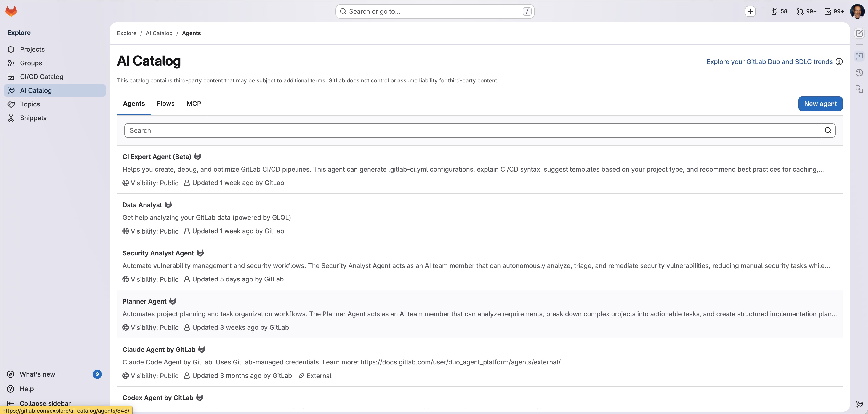Open Snippets in sidebar
Viewport: 868px width, 414px height.
pyautogui.click(x=55, y=118)
